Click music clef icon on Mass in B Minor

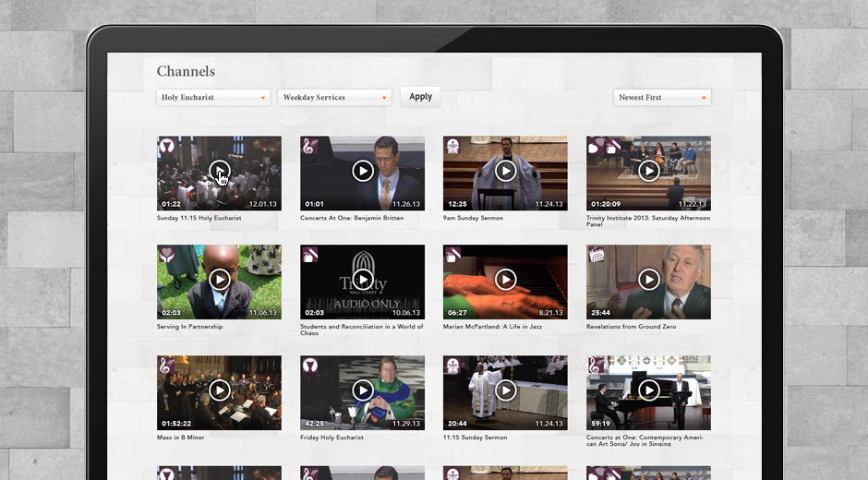(166, 365)
